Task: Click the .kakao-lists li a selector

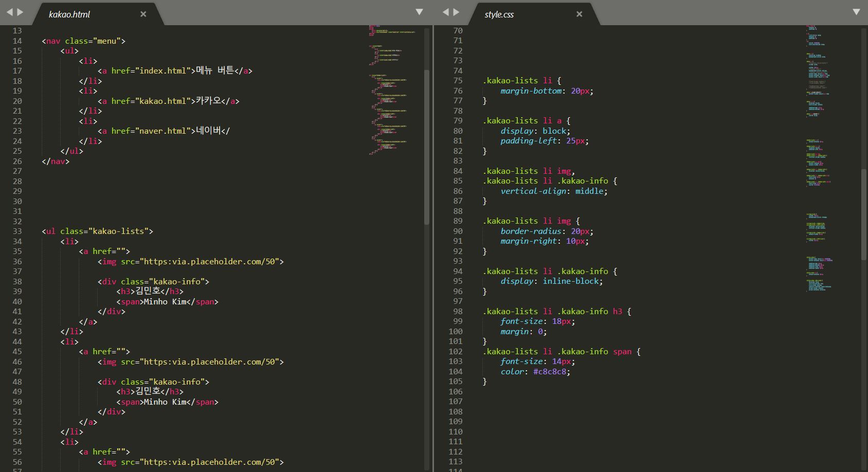Action: click(522, 121)
